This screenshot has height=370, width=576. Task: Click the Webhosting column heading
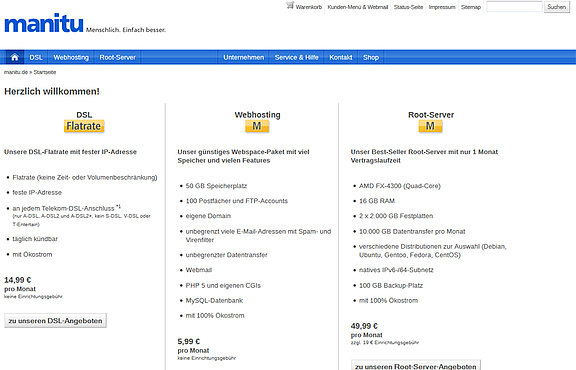point(257,115)
